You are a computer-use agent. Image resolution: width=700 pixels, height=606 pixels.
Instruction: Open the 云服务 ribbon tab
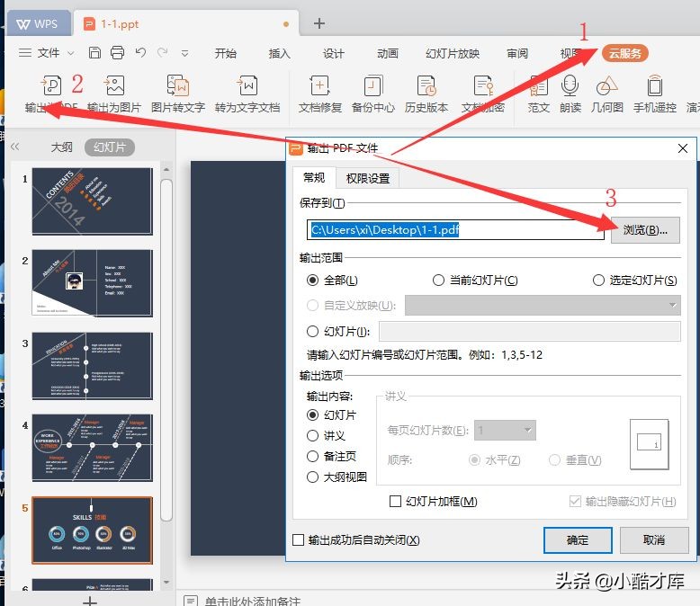pyautogui.click(x=625, y=54)
